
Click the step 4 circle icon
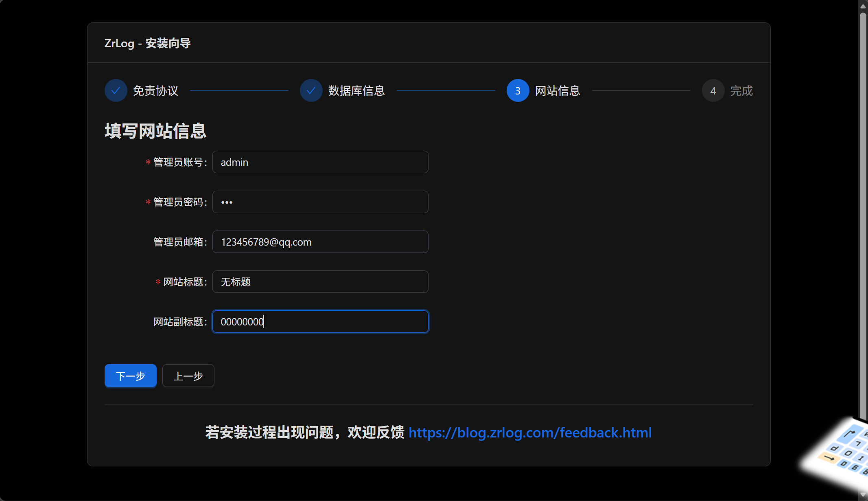point(713,90)
